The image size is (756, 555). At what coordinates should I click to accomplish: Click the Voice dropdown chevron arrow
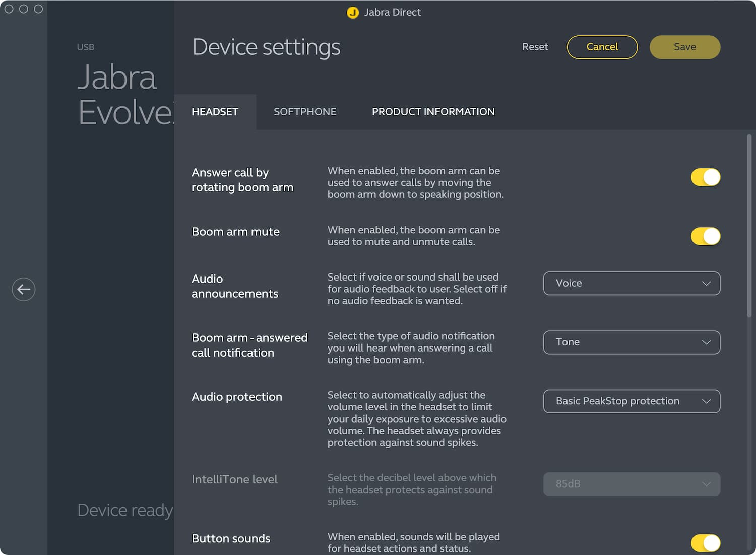[706, 284]
